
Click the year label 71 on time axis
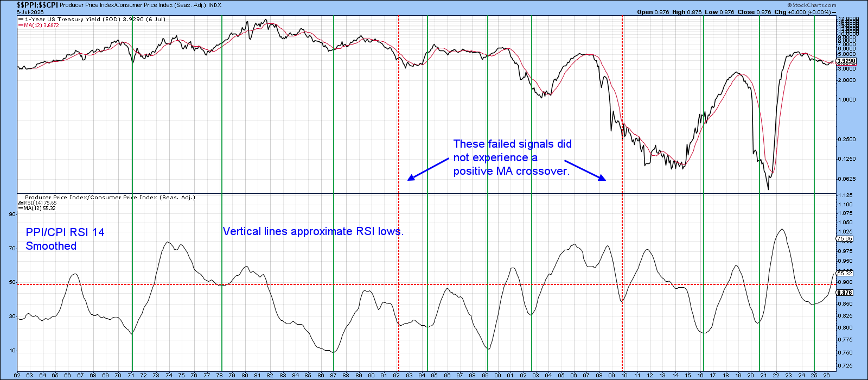[131, 376]
